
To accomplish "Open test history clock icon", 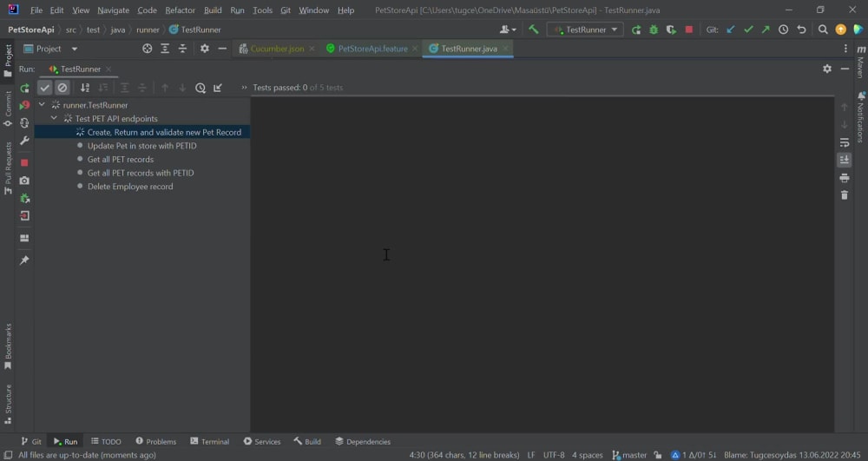I will tap(201, 88).
